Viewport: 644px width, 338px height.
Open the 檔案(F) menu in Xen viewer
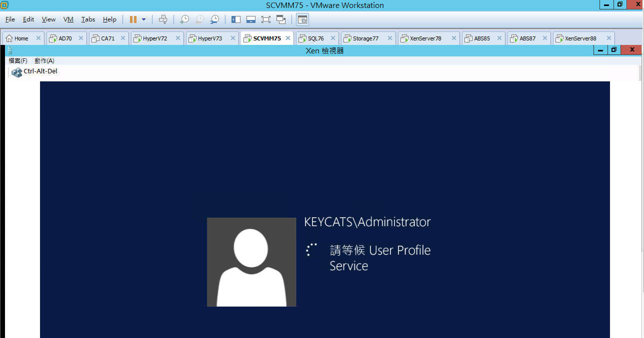click(18, 60)
